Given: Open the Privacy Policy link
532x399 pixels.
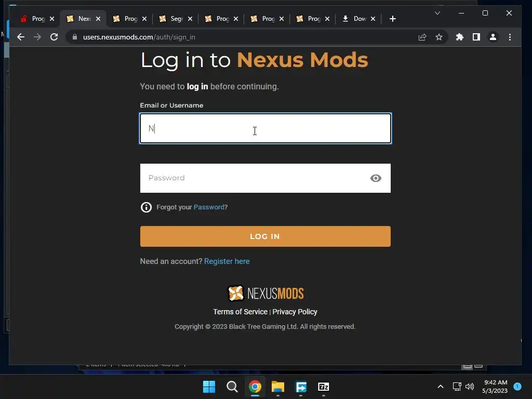Looking at the screenshot, I should click(x=295, y=312).
